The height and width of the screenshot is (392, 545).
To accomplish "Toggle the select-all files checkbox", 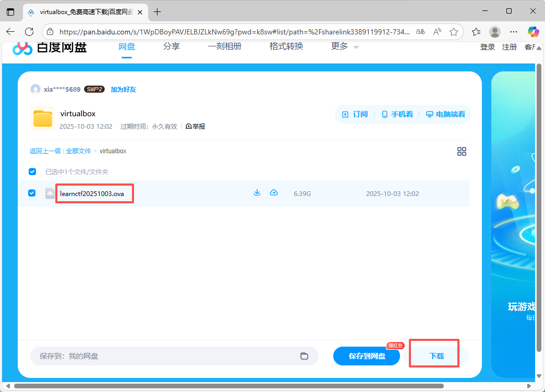I will click(x=32, y=171).
